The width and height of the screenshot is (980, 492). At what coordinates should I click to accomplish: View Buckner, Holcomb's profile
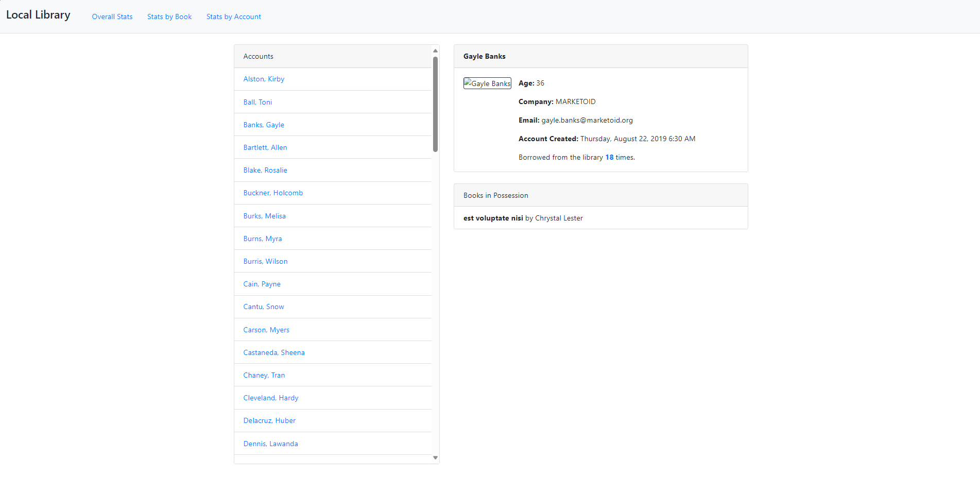[273, 193]
